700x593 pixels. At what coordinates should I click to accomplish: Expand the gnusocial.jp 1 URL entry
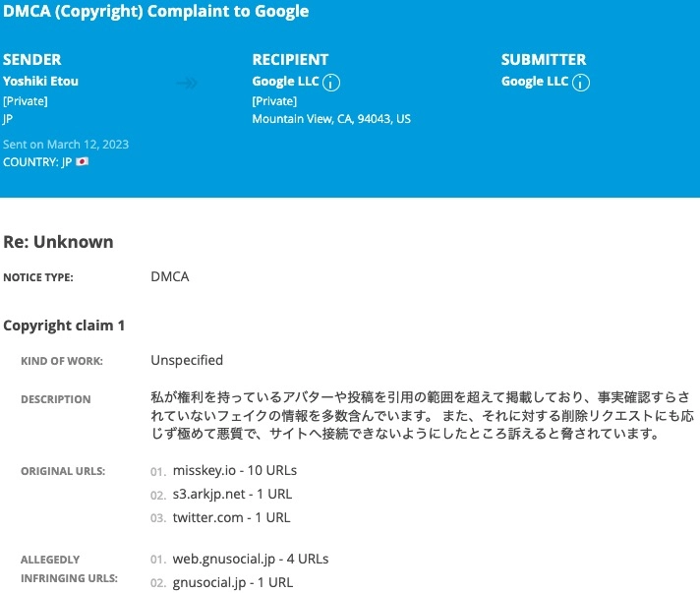click(232, 582)
